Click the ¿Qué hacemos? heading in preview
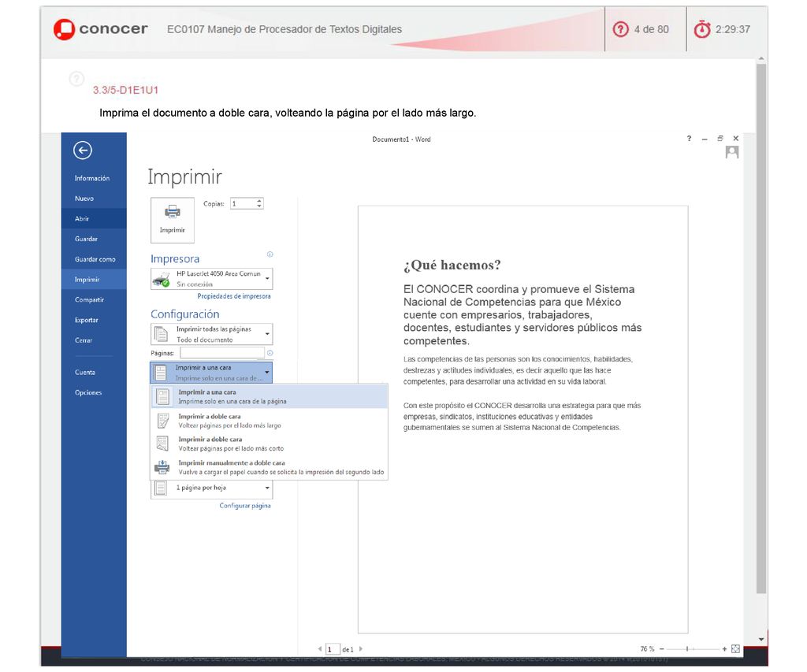The image size is (807, 672). tap(452, 265)
